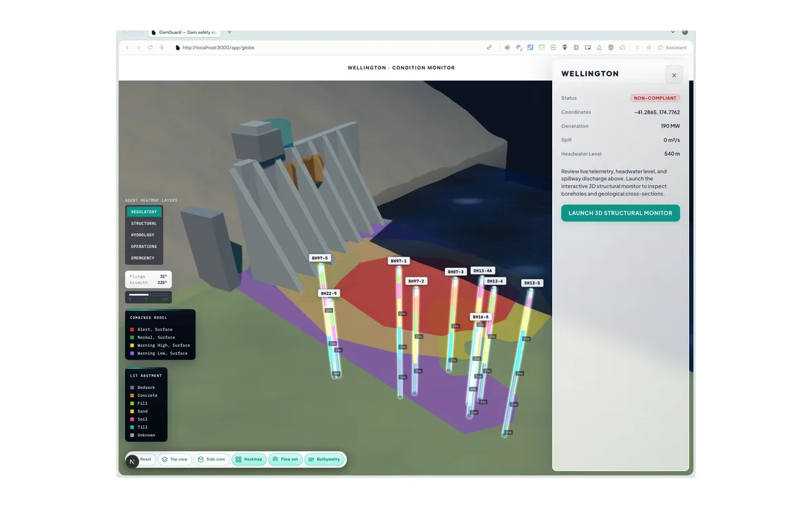Click the Azimuth 220° readout
The width and height of the screenshot is (812, 508).
click(x=148, y=282)
